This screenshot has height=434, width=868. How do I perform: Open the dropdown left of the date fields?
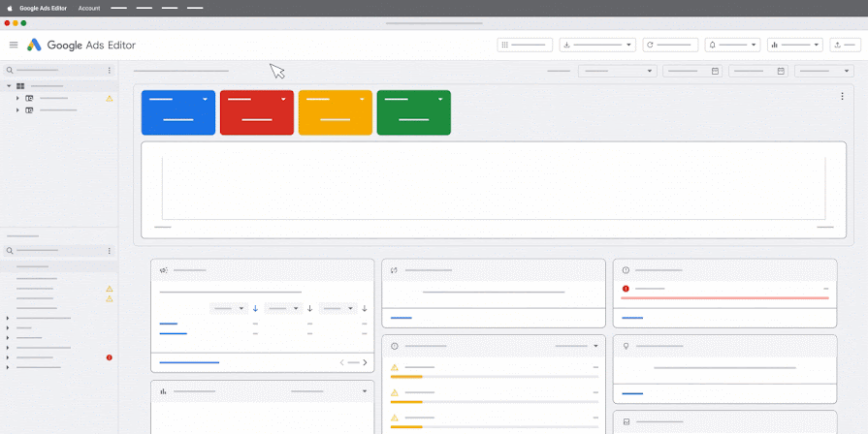(617, 71)
